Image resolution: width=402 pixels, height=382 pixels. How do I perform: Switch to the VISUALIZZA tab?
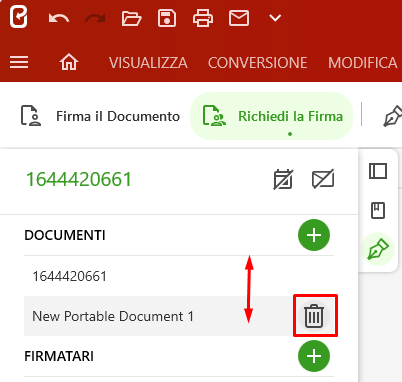148,63
